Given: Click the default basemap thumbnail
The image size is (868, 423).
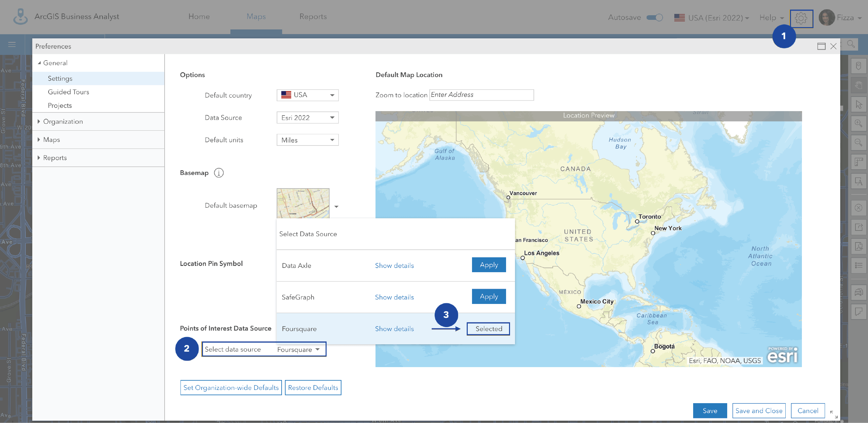Looking at the screenshot, I should click(302, 204).
